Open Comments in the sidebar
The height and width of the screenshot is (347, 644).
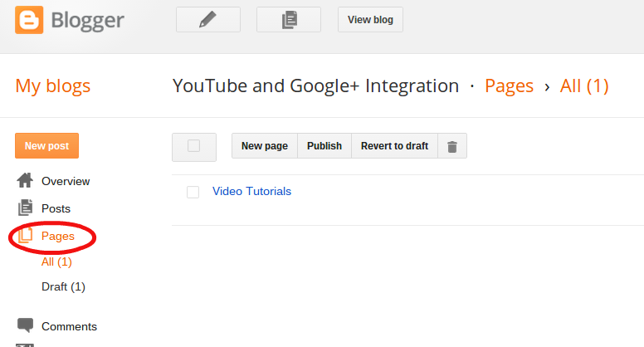(x=70, y=326)
